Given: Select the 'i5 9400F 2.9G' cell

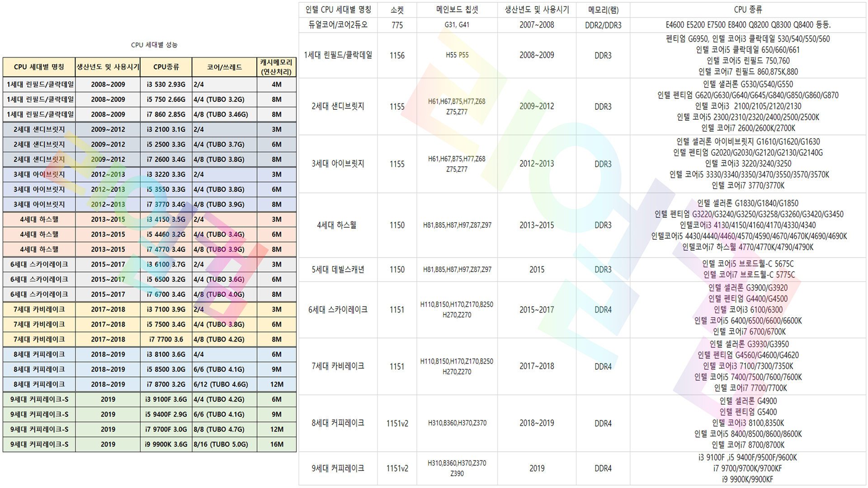Looking at the screenshot, I should (166, 414).
